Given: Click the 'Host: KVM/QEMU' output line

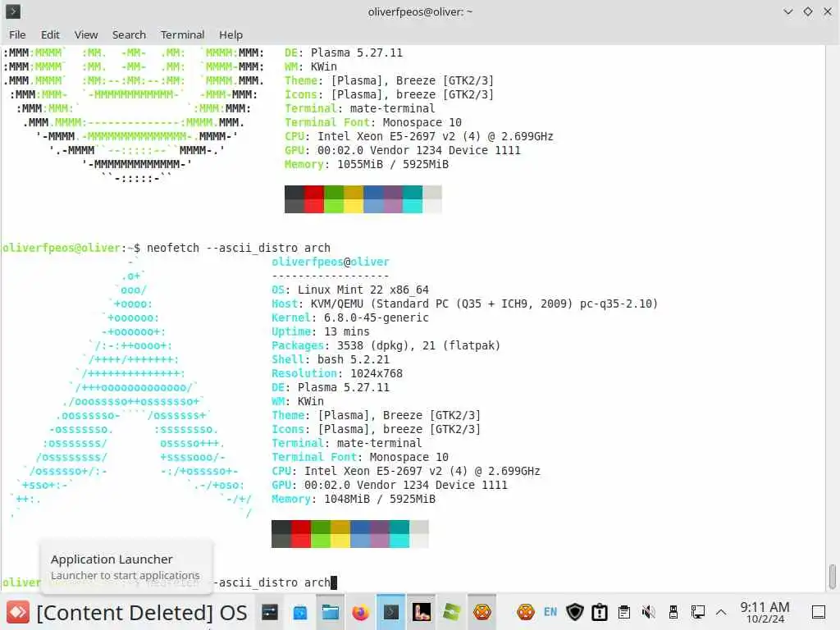Looking at the screenshot, I should 464,304.
